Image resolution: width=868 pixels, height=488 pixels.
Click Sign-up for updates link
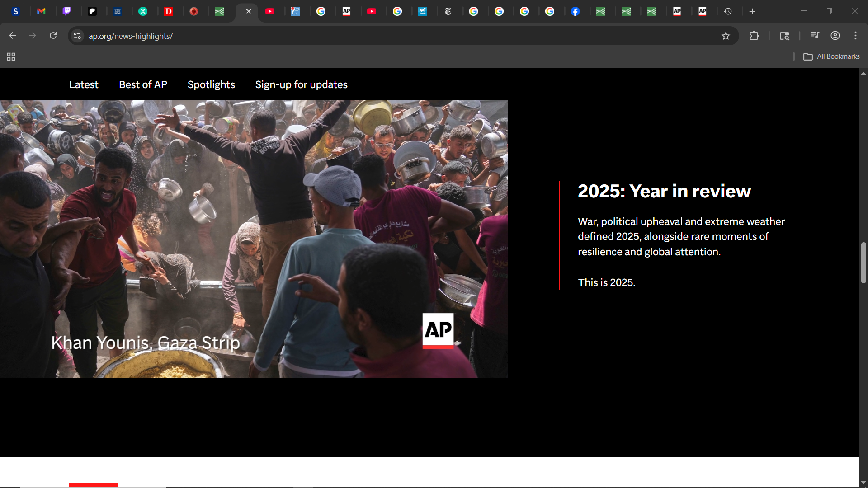(301, 84)
